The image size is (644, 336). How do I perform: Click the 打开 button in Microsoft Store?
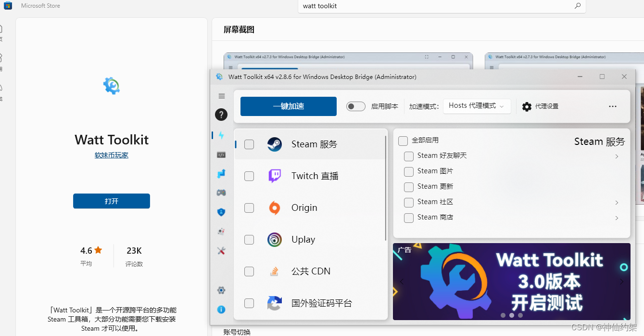pyautogui.click(x=112, y=201)
